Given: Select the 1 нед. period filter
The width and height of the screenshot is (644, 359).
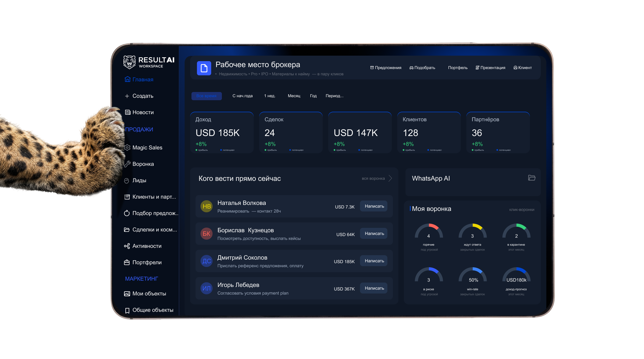Looking at the screenshot, I should [x=270, y=96].
